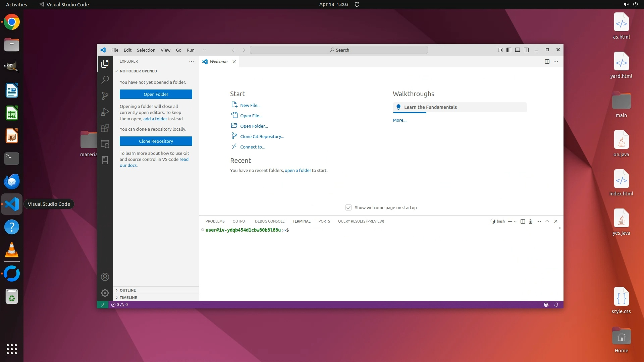Click the notifications bell in status bar
Image resolution: width=644 pixels, height=362 pixels.
(556, 305)
